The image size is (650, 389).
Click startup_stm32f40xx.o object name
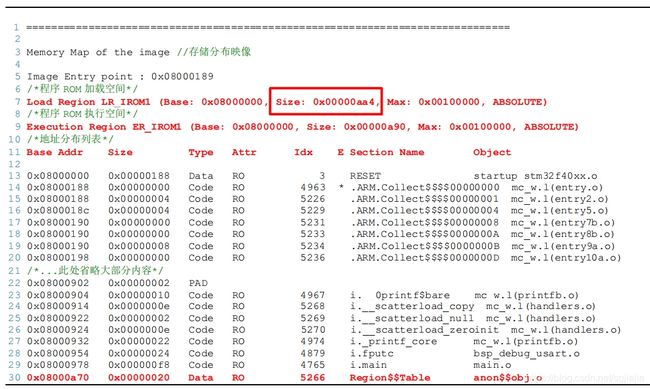click(536, 176)
